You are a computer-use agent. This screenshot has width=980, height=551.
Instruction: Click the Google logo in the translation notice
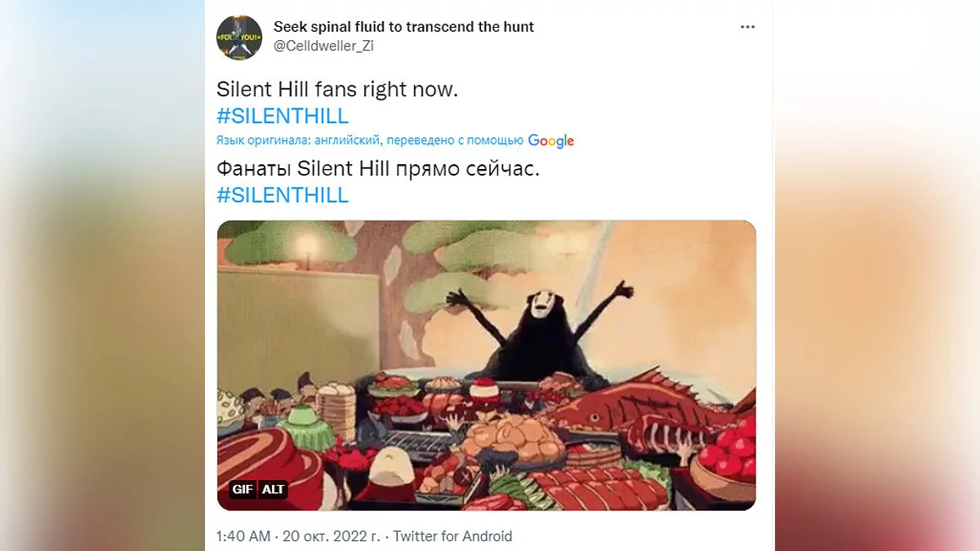point(551,141)
